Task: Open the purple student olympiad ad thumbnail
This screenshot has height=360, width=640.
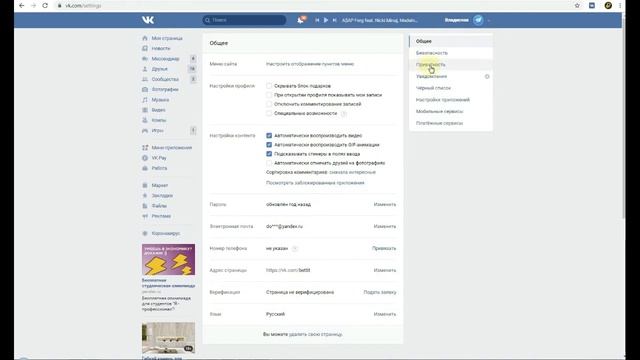Action: [168, 260]
